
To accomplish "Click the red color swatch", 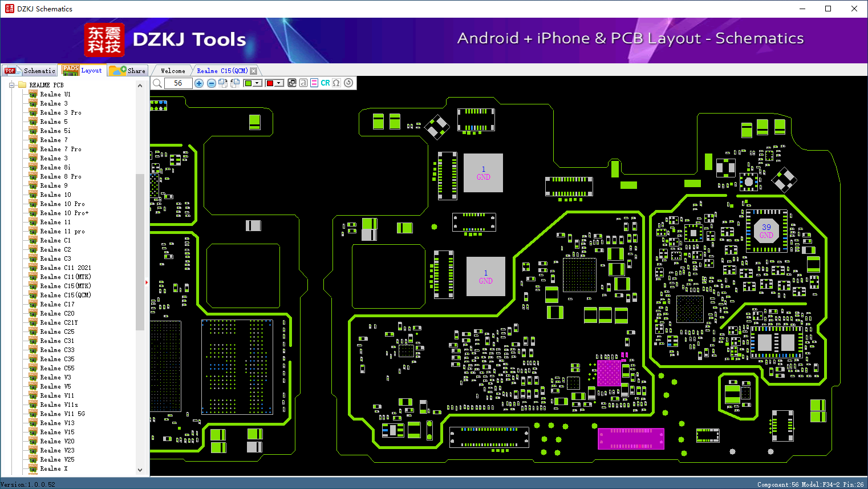I will pyautogui.click(x=270, y=83).
